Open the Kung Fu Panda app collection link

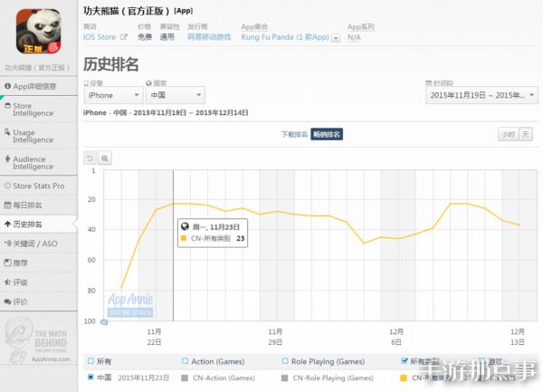(x=285, y=37)
